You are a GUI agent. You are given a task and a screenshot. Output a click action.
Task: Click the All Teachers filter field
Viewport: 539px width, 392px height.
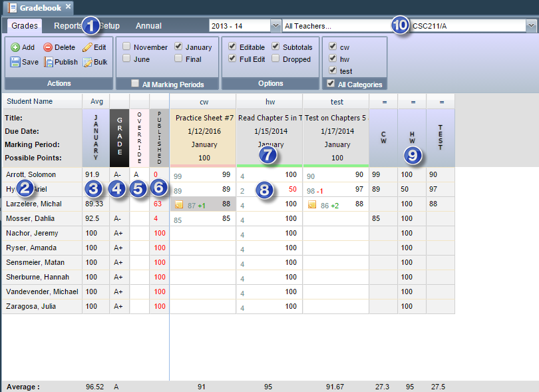[x=337, y=26]
